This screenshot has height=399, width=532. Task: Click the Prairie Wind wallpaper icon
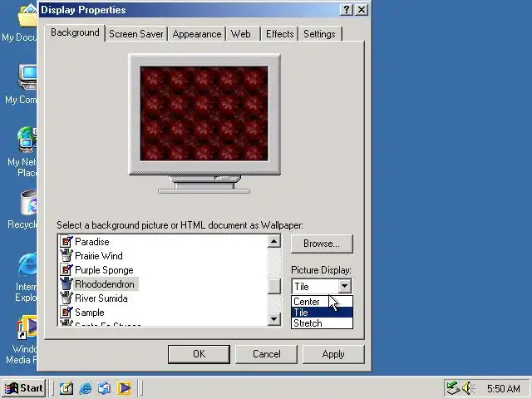click(x=66, y=255)
